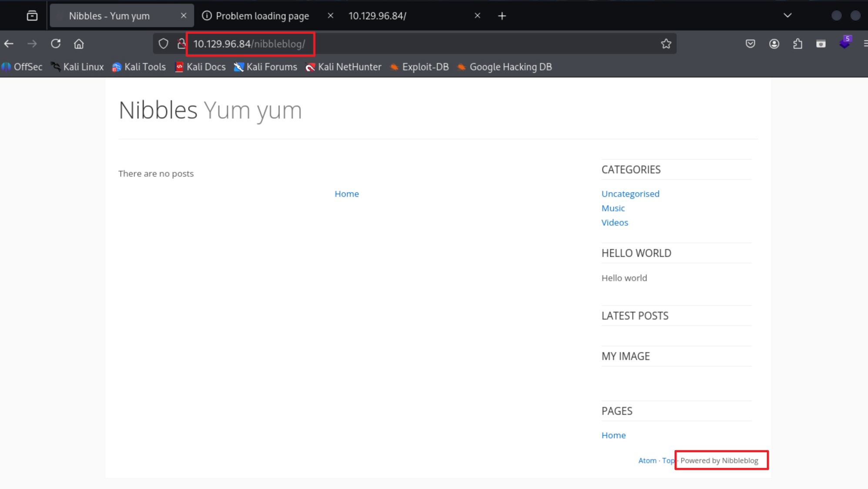The width and height of the screenshot is (868, 489).
Task: Open the list all tabs dropdown
Action: (787, 16)
